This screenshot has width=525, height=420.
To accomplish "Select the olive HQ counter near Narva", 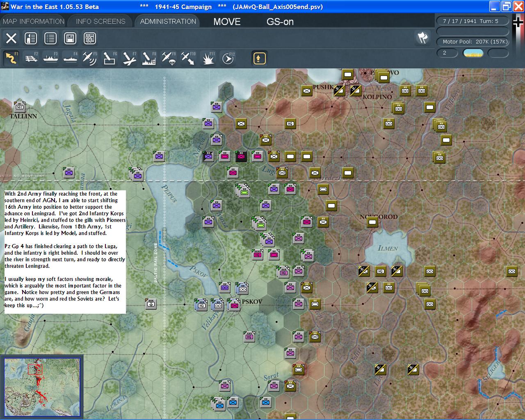I will point(290,123).
